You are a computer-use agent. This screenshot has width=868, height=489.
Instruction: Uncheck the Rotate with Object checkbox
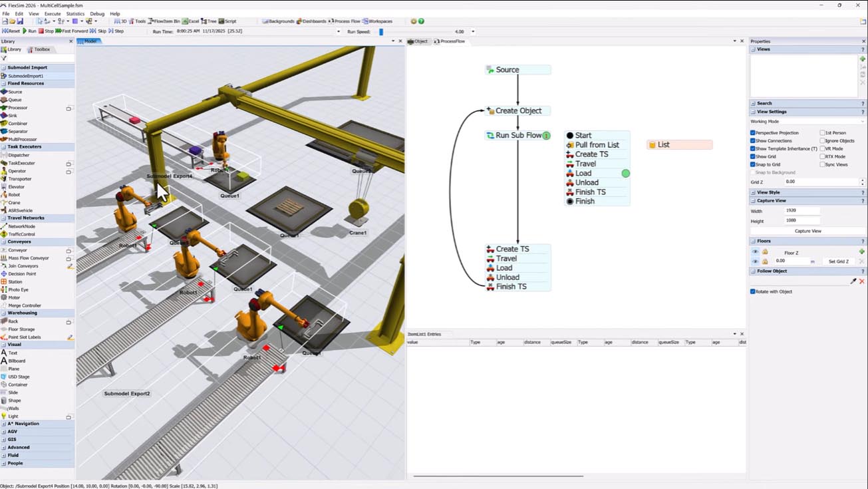point(753,291)
